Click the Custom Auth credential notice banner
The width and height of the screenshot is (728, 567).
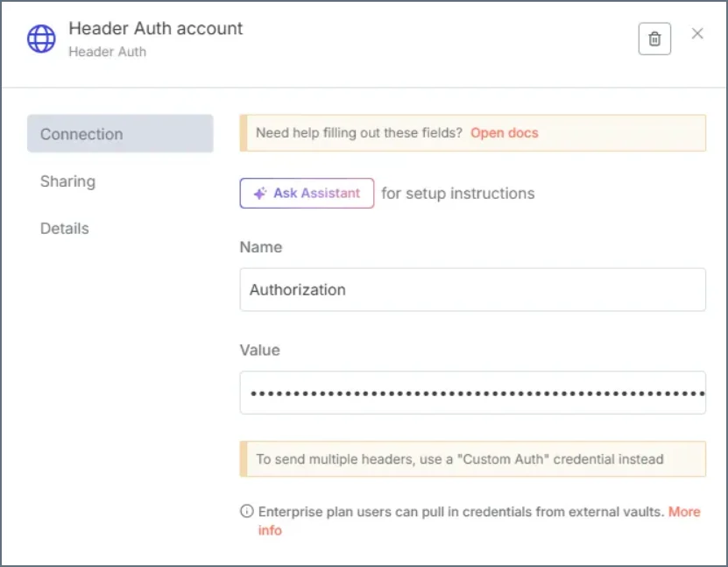click(473, 459)
